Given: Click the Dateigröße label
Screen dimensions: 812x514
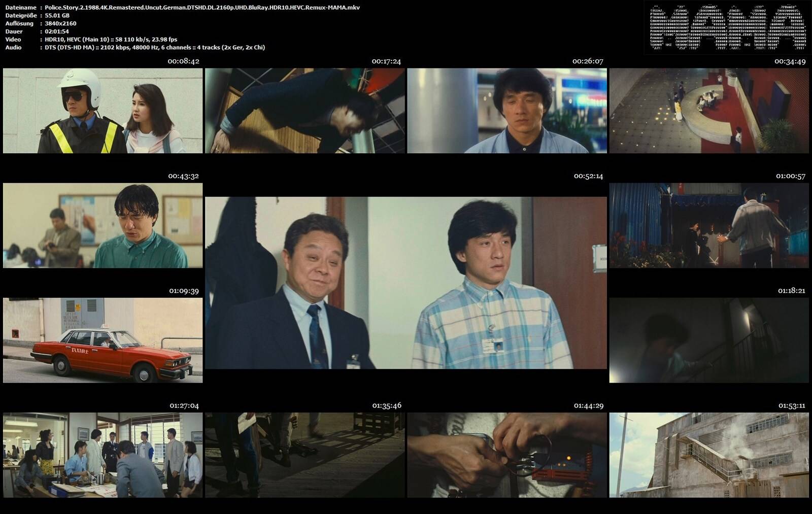Looking at the screenshot, I should click(x=21, y=16).
